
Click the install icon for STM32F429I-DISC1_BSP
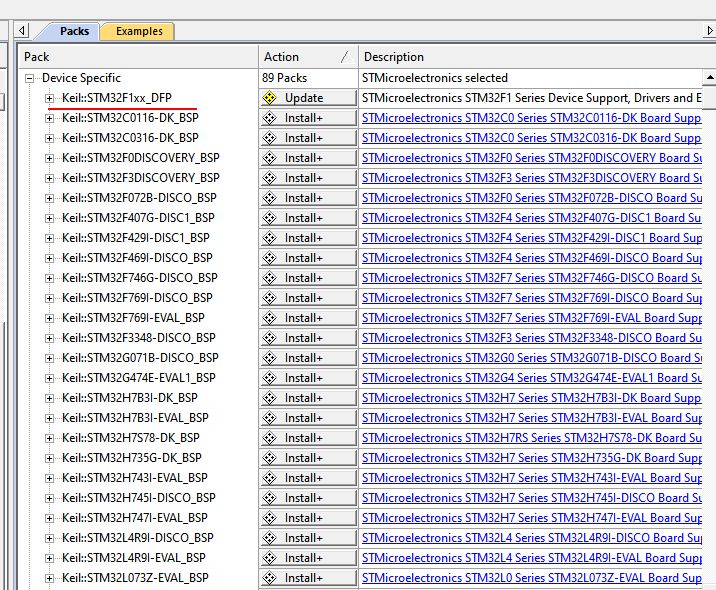[x=269, y=238]
